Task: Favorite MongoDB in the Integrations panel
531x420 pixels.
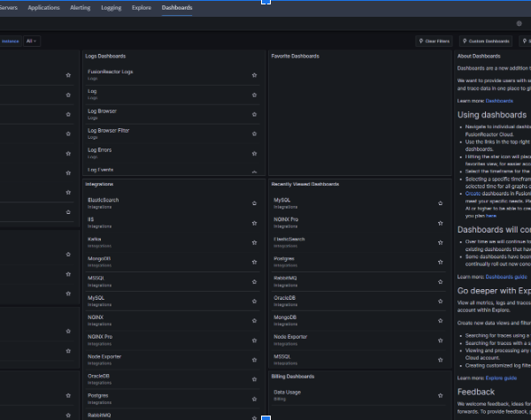Action: tap(254, 262)
